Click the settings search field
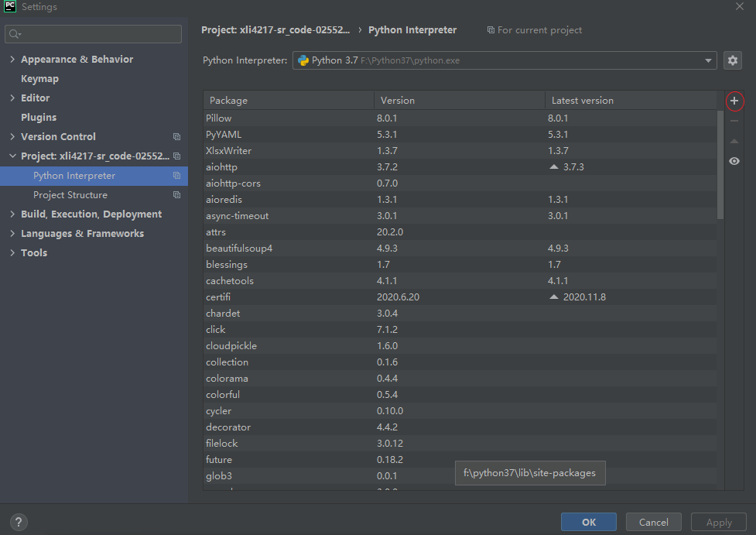The width and height of the screenshot is (756, 535). (93, 34)
